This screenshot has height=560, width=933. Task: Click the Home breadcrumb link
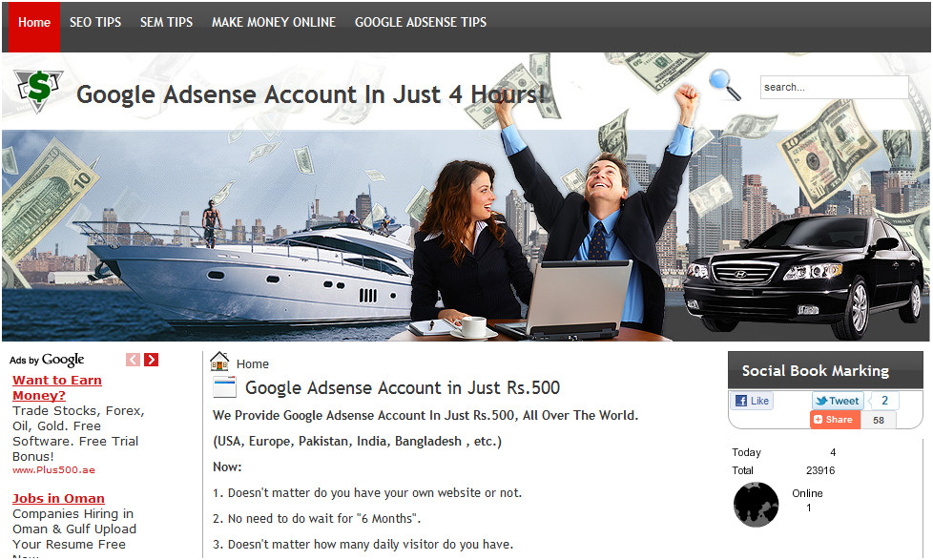tap(252, 364)
